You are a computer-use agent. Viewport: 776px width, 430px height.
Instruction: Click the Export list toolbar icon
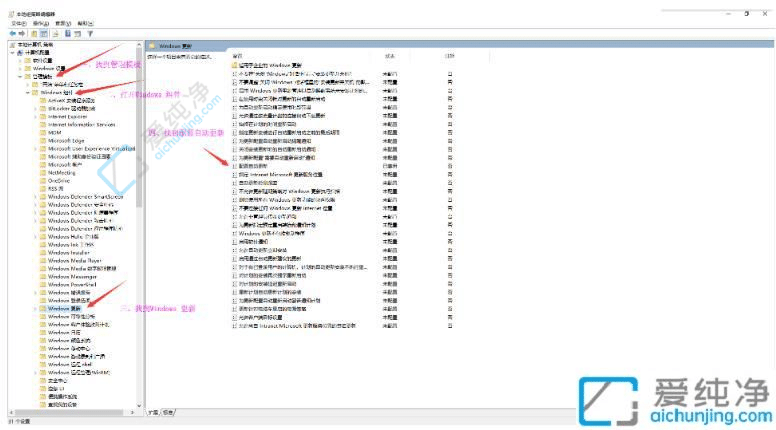coord(55,34)
